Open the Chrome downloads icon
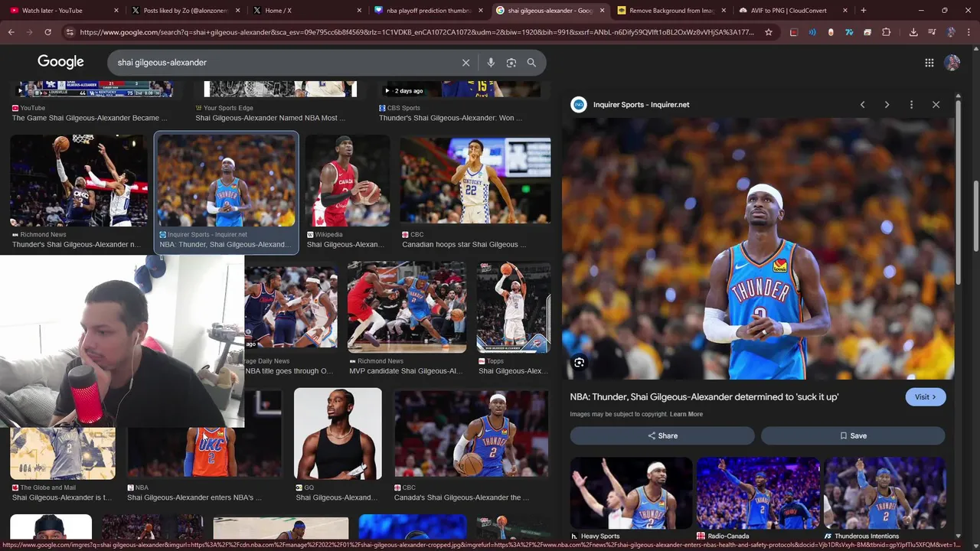The image size is (980, 551). [x=913, y=32]
